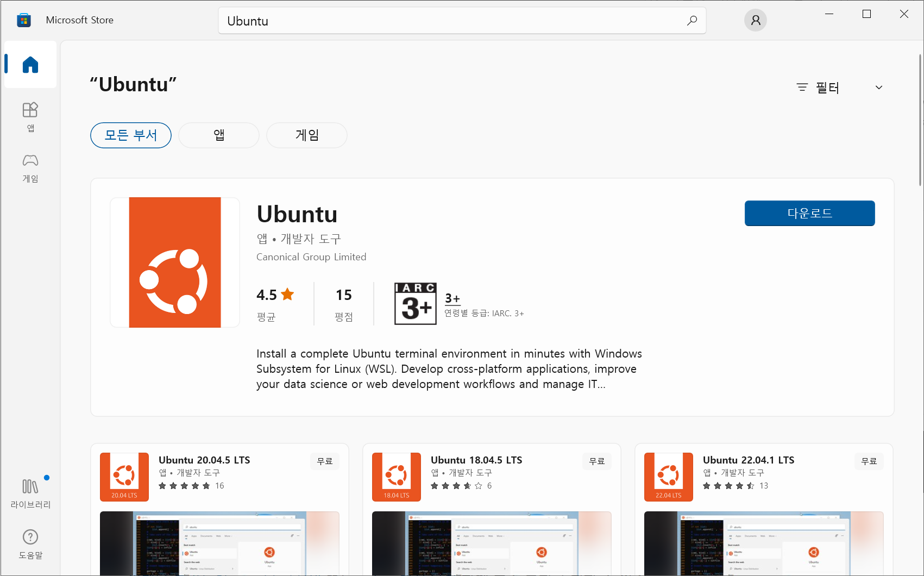The width and height of the screenshot is (924, 576).
Task: Click the star rating row showing 6
Action: click(x=461, y=486)
